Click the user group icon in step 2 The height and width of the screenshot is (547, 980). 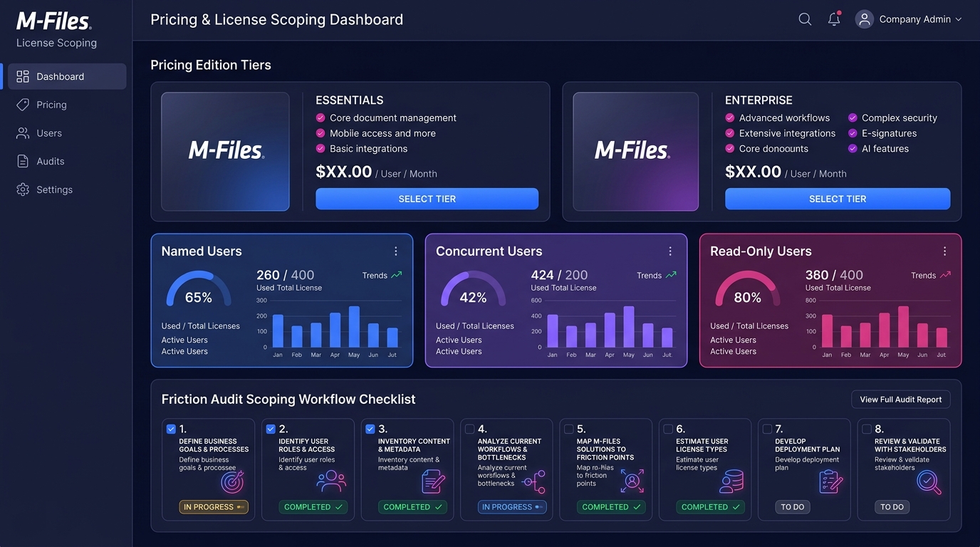coord(331,481)
